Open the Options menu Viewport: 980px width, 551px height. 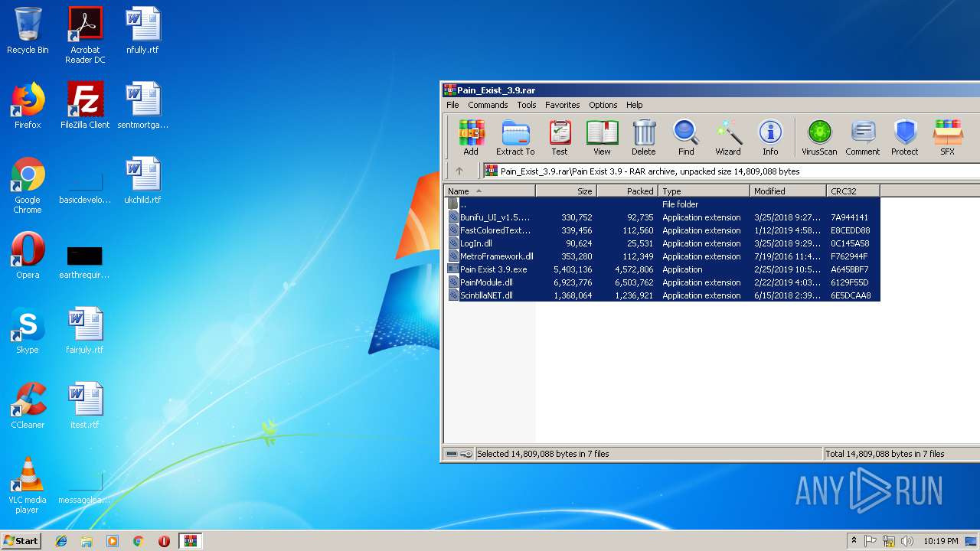pyautogui.click(x=603, y=105)
